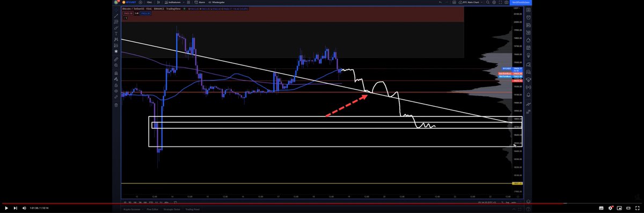The image size is (644, 213).
Task: Open the ideas lightbulb panel
Action: 529,55
